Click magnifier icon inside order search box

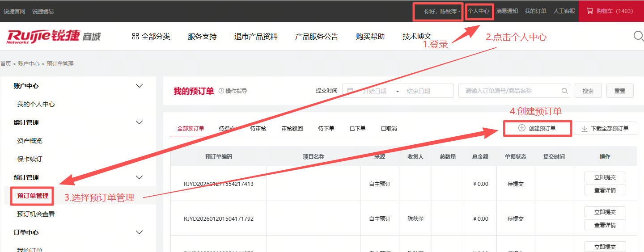(564, 91)
